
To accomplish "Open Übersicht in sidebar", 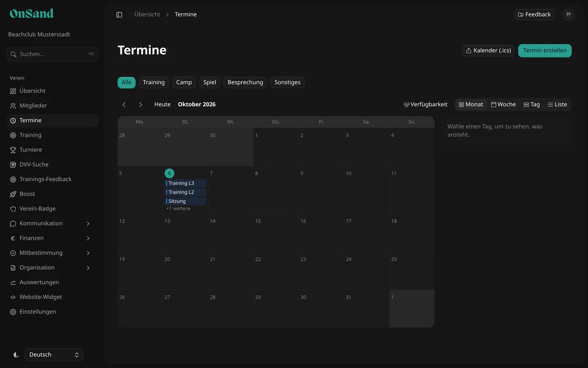I will (x=52, y=91).
